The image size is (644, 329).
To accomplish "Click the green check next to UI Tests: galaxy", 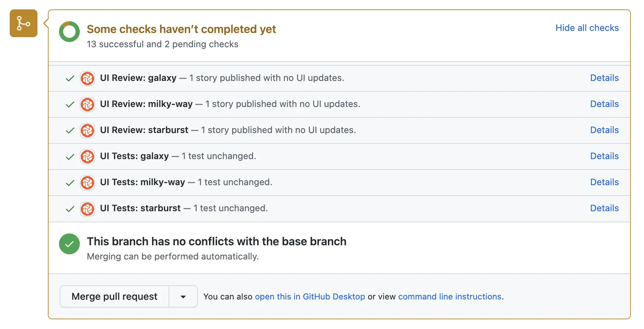I will click(69, 156).
